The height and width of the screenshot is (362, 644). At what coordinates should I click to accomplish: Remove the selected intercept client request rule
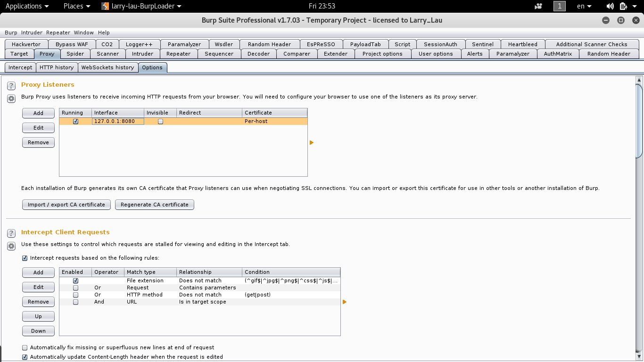(38, 302)
